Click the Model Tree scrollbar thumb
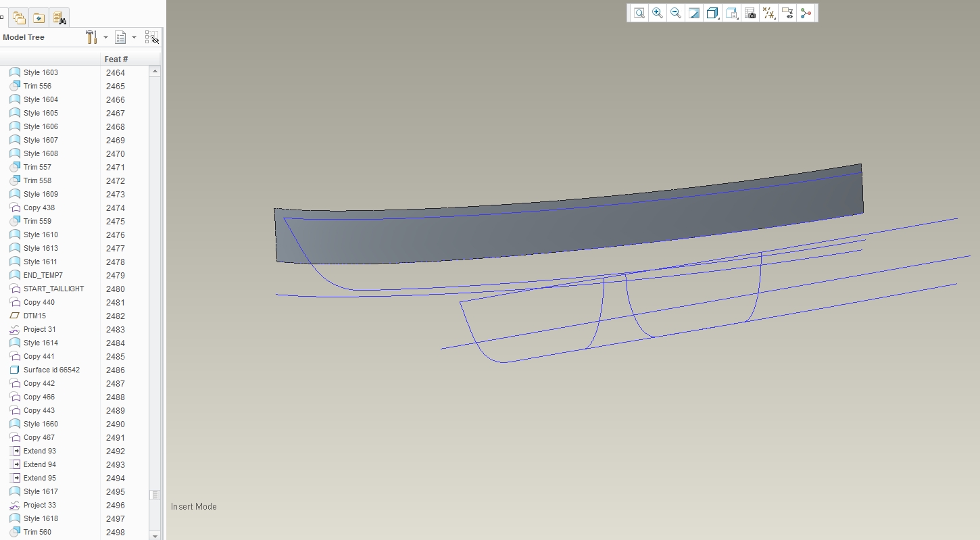The width and height of the screenshot is (980, 540). click(x=155, y=495)
